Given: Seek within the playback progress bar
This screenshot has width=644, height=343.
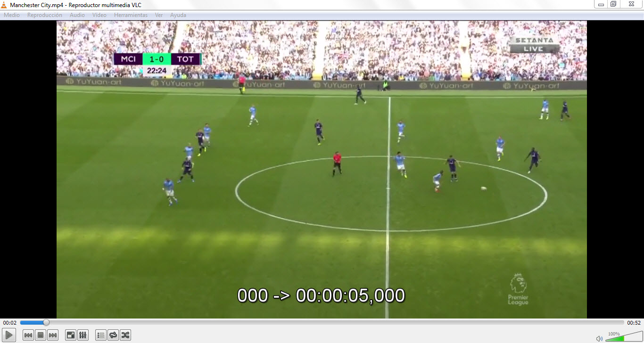Looking at the screenshot, I should pos(322,323).
